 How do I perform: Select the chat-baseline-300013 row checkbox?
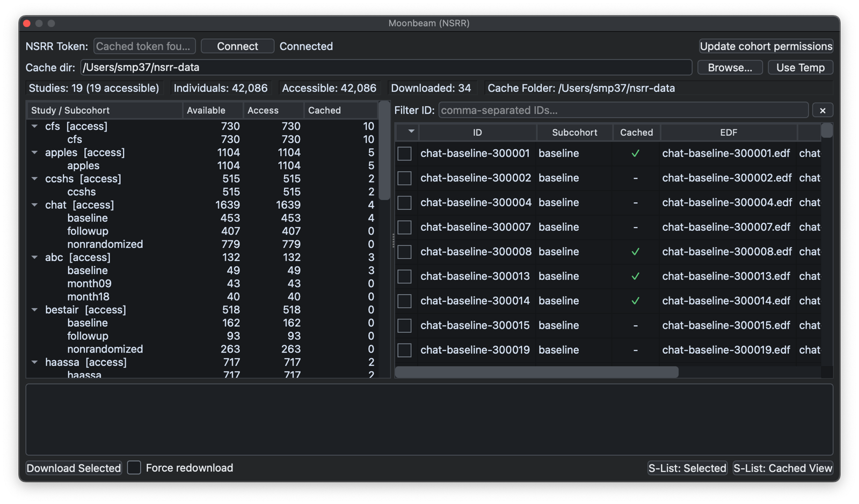tap(405, 276)
